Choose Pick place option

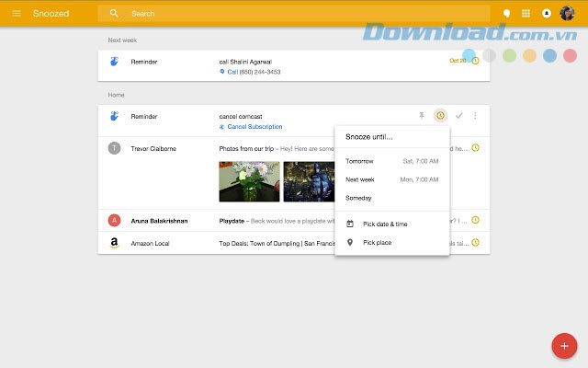coord(378,242)
